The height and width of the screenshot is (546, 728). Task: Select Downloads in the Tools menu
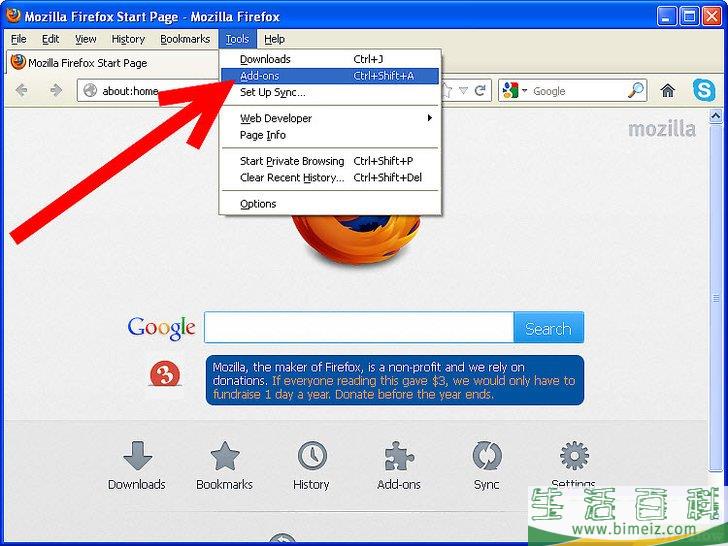331,59
